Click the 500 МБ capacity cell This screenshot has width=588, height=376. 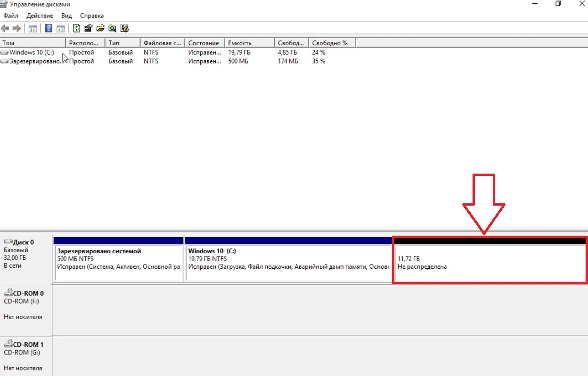coord(238,62)
